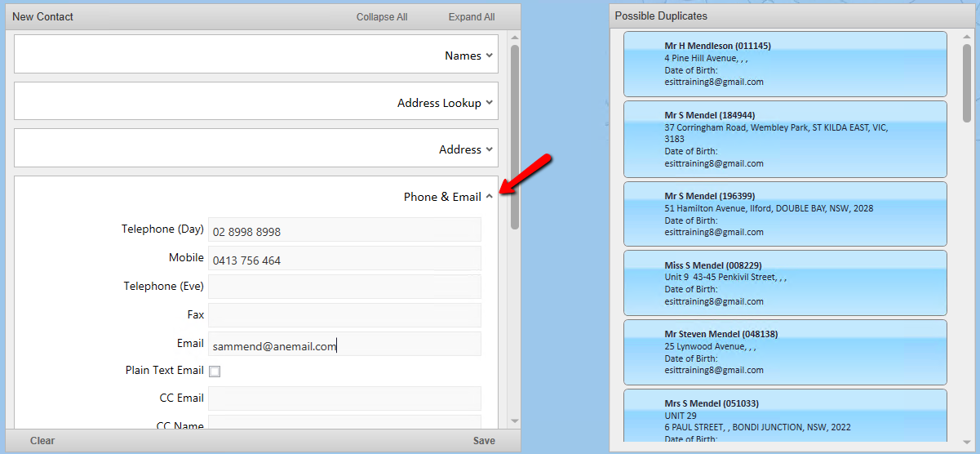Choose duplicate Miss S Mendel (008229)
Image resolution: width=980 pixels, height=454 pixels.
click(x=784, y=283)
